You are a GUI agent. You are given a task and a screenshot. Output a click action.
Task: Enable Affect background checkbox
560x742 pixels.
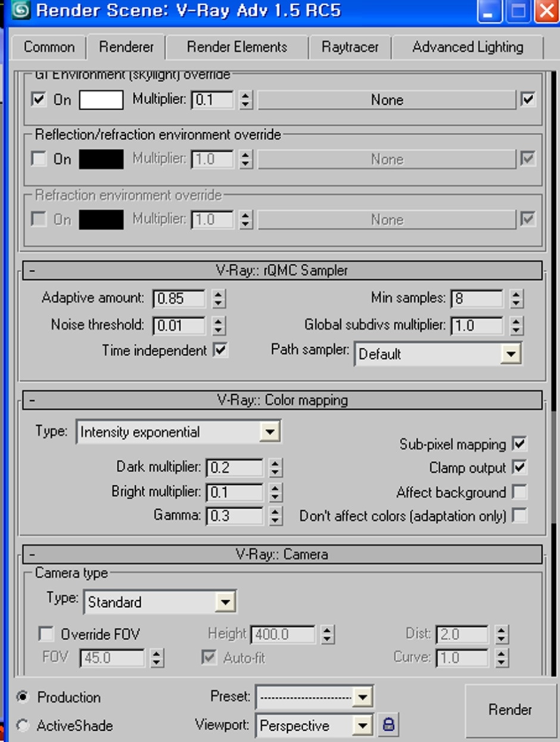[519, 492]
